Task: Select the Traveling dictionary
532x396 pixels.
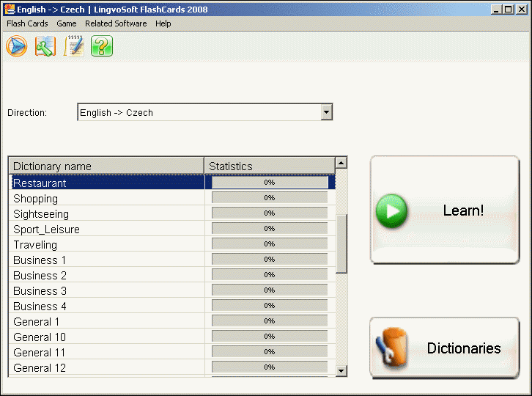Action: [x=172, y=244]
